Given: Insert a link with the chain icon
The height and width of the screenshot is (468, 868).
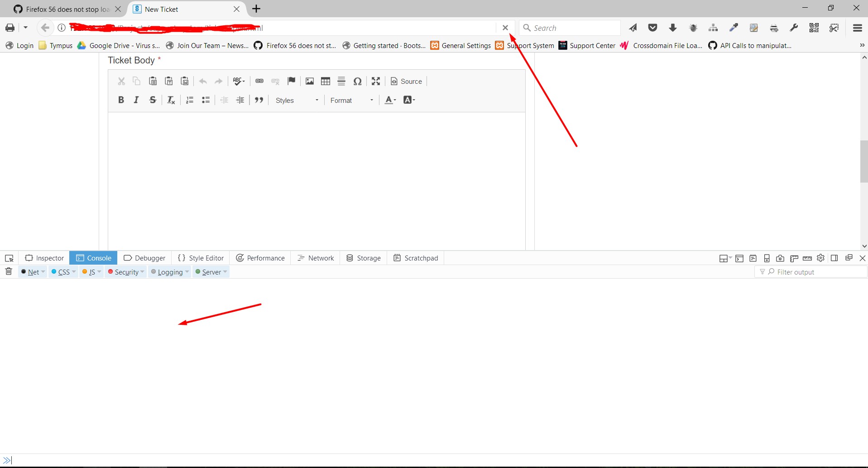Looking at the screenshot, I should pos(259,81).
